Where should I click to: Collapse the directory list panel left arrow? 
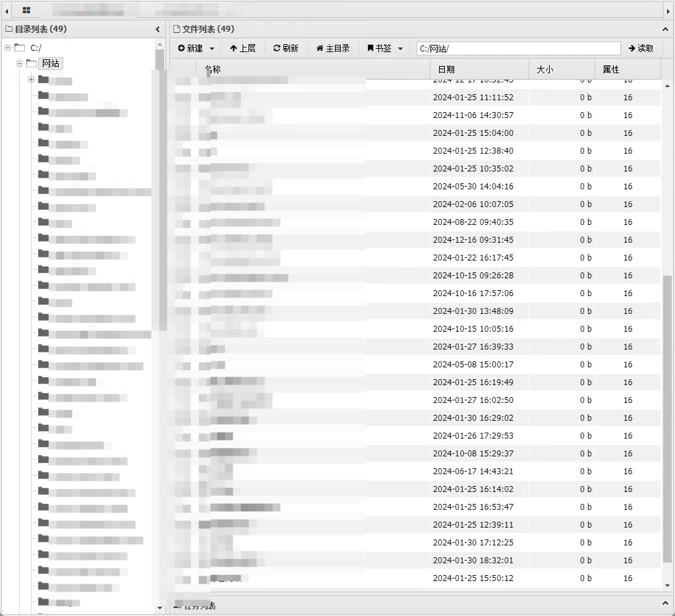coord(158,29)
